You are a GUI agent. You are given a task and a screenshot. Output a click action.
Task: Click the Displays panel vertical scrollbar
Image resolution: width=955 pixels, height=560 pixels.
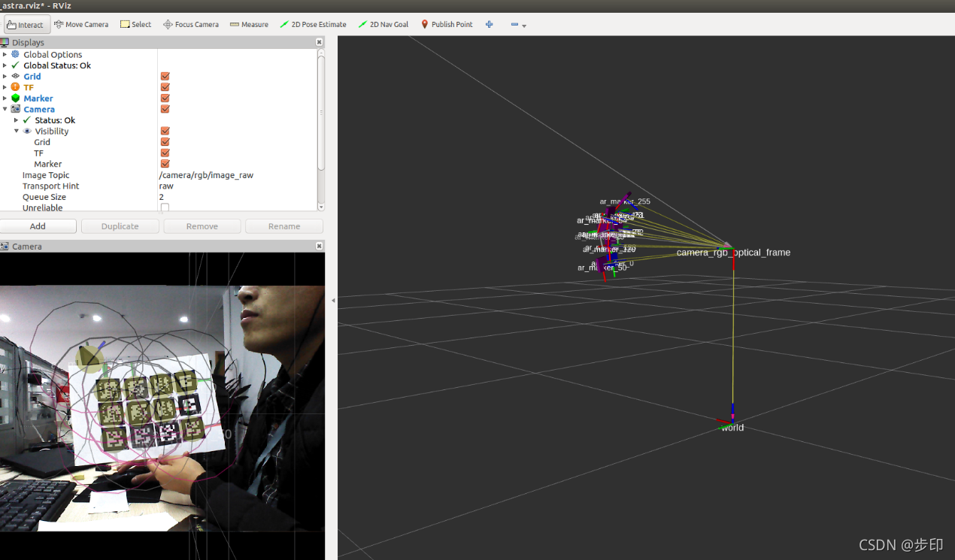(321, 113)
